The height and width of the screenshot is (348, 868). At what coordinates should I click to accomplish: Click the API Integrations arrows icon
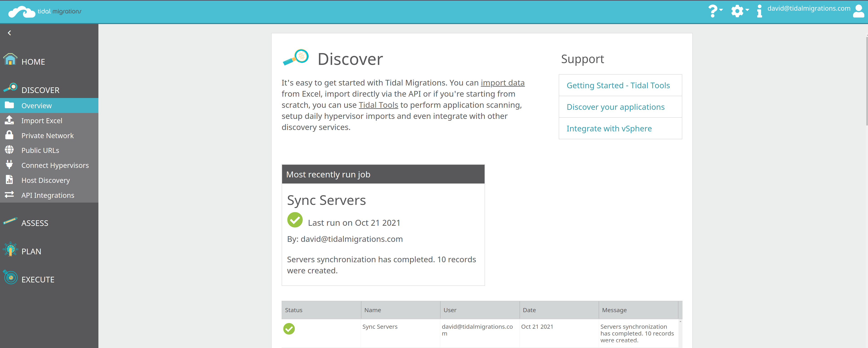point(10,195)
